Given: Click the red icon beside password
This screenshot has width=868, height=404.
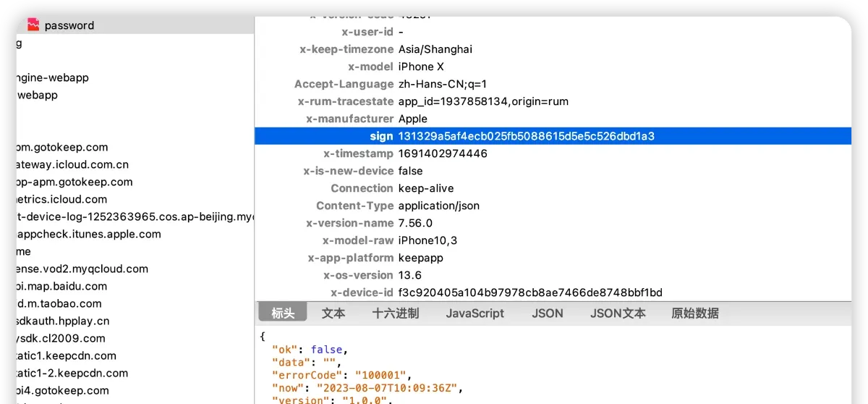Looking at the screenshot, I should [33, 25].
